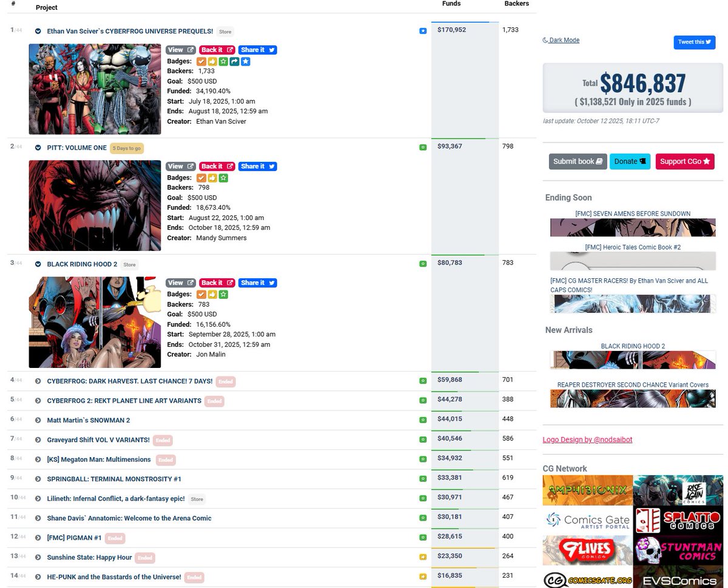The image size is (728, 588).
Task: Open the Amphibionix network banner
Action: 587,490
